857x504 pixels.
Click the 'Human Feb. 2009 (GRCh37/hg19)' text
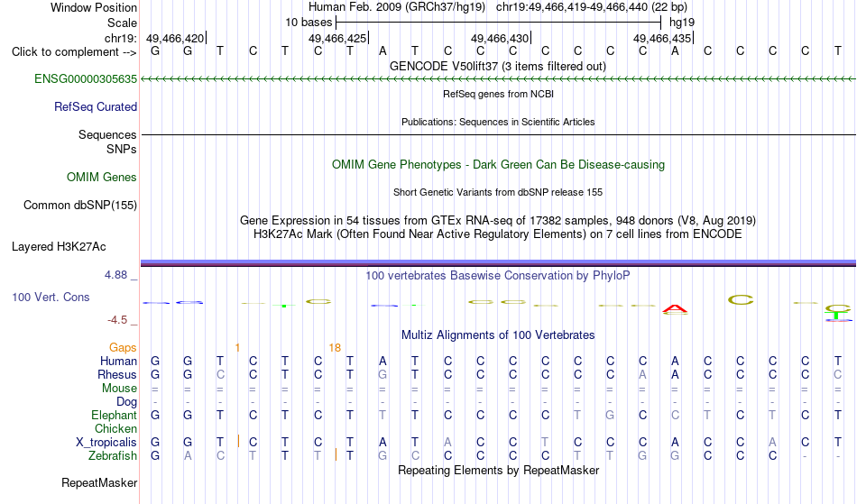(x=397, y=7)
